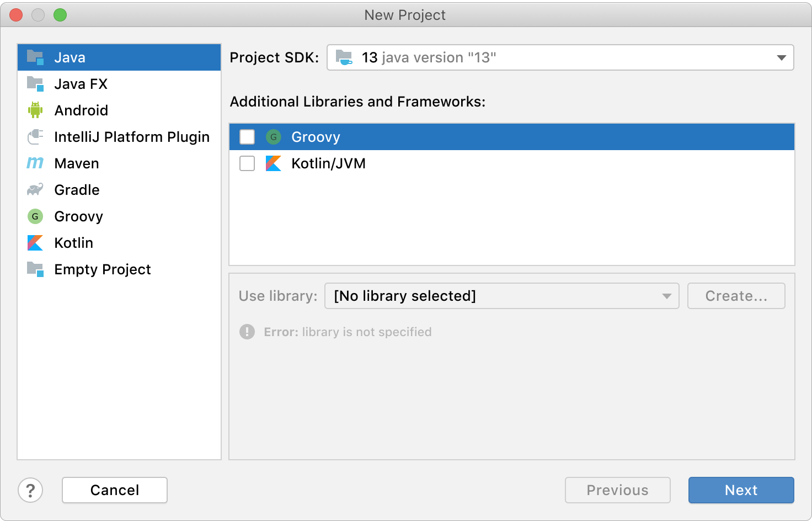Cancel the New Project dialog

click(115, 490)
